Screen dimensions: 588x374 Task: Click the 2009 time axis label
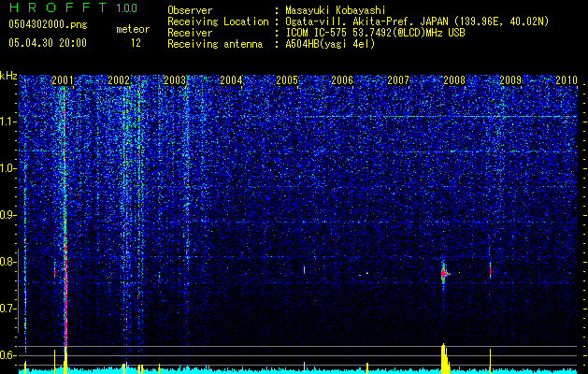(x=510, y=79)
